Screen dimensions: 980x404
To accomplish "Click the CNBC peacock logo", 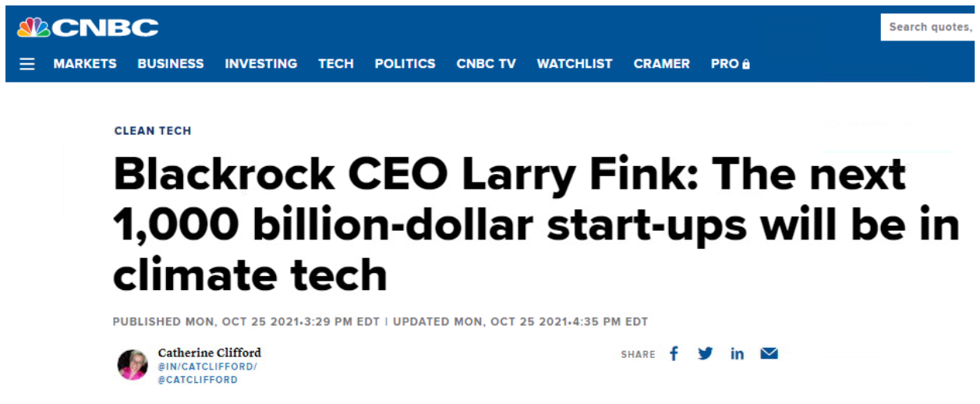I will pos(34,28).
